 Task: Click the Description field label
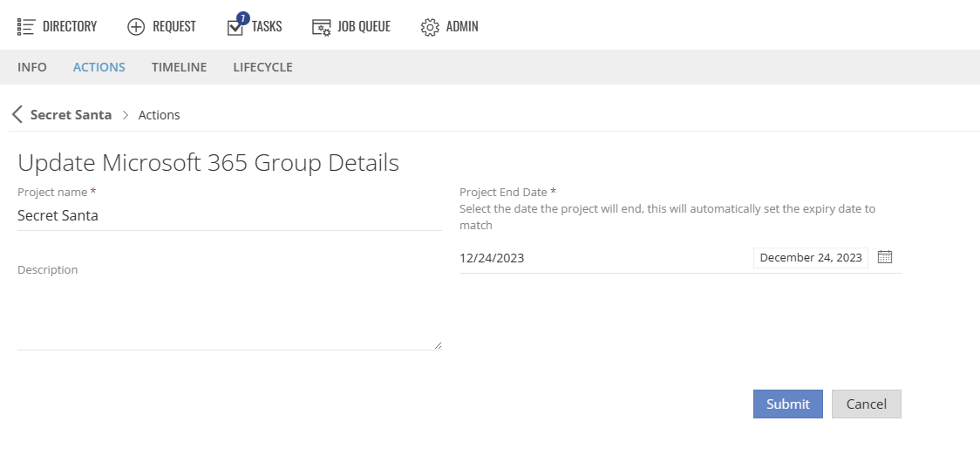pos(47,269)
